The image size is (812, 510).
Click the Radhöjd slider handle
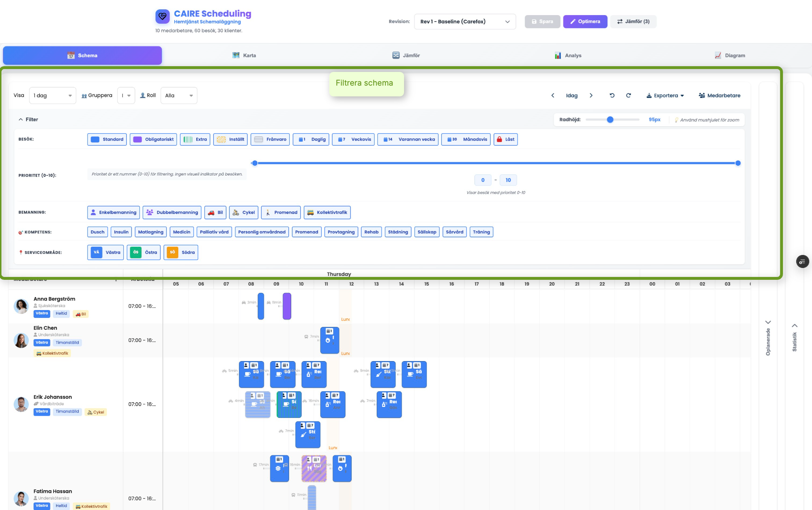(x=610, y=119)
